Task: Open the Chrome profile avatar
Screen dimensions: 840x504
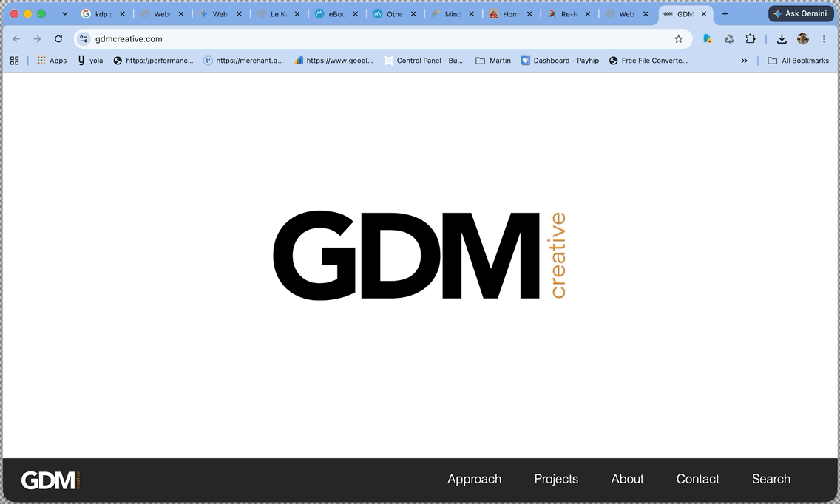Action: coord(802,38)
